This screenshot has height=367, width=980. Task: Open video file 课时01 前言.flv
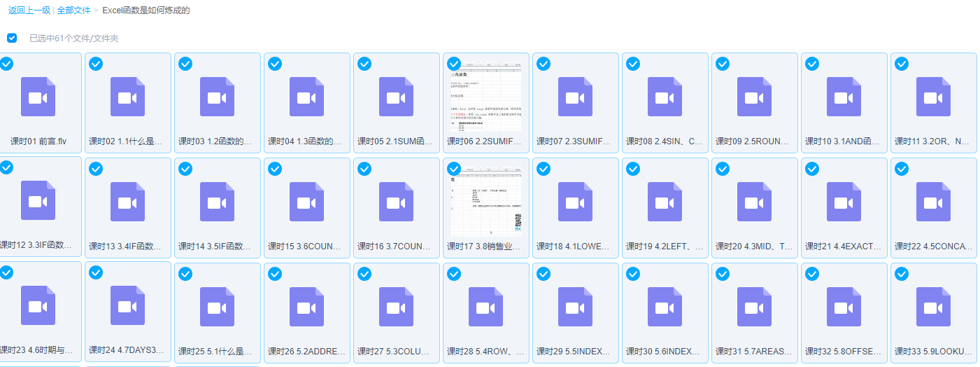[x=38, y=97]
